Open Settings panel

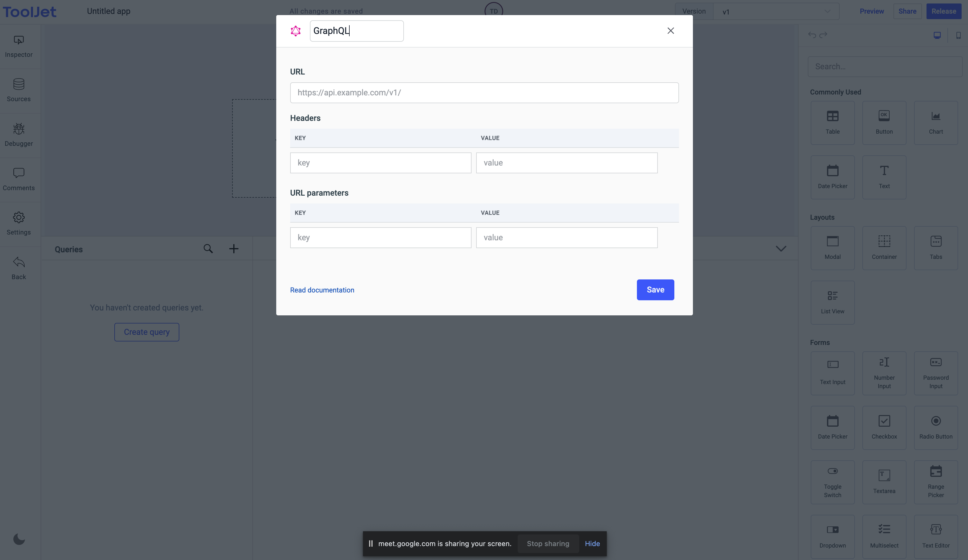click(x=19, y=223)
